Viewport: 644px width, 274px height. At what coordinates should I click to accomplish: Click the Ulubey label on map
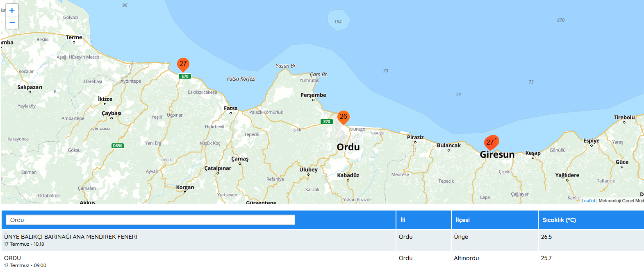(308, 170)
